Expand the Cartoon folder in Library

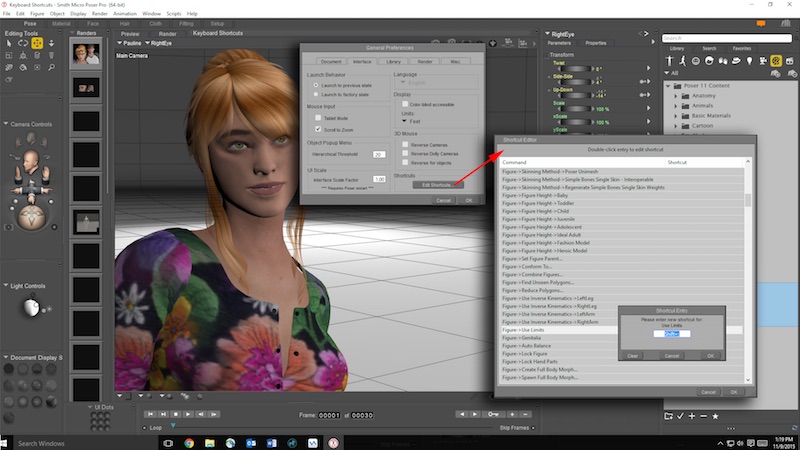click(676, 126)
